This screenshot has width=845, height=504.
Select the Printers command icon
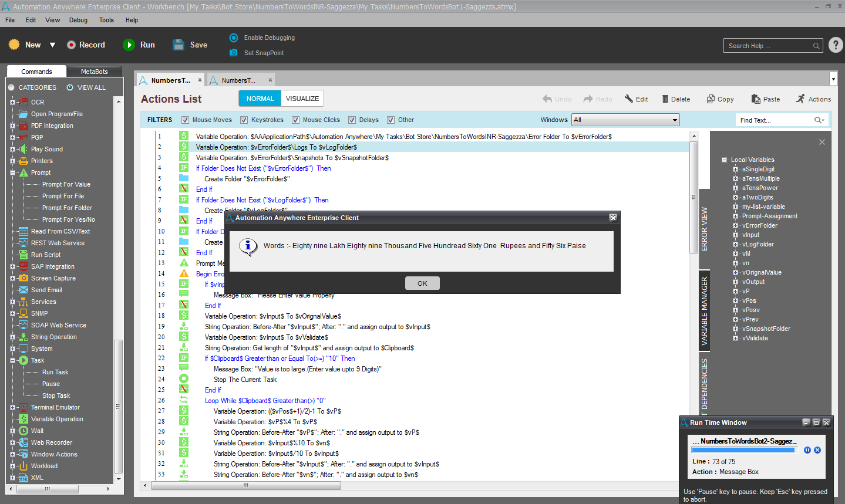click(x=23, y=161)
